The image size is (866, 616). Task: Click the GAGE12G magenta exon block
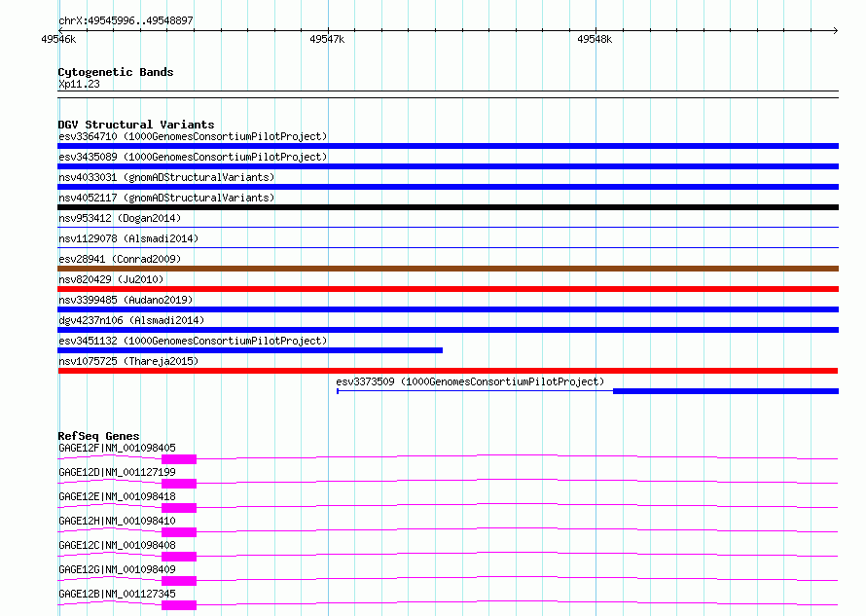coord(179,581)
